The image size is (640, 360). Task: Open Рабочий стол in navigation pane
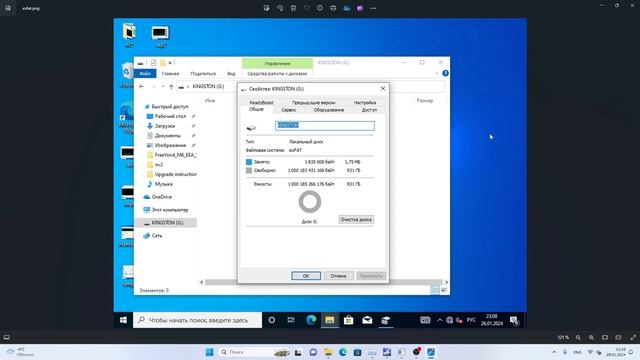tap(170, 116)
